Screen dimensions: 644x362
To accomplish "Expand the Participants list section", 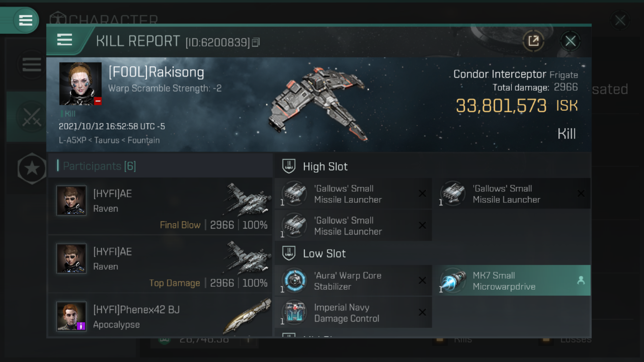I will click(x=99, y=166).
